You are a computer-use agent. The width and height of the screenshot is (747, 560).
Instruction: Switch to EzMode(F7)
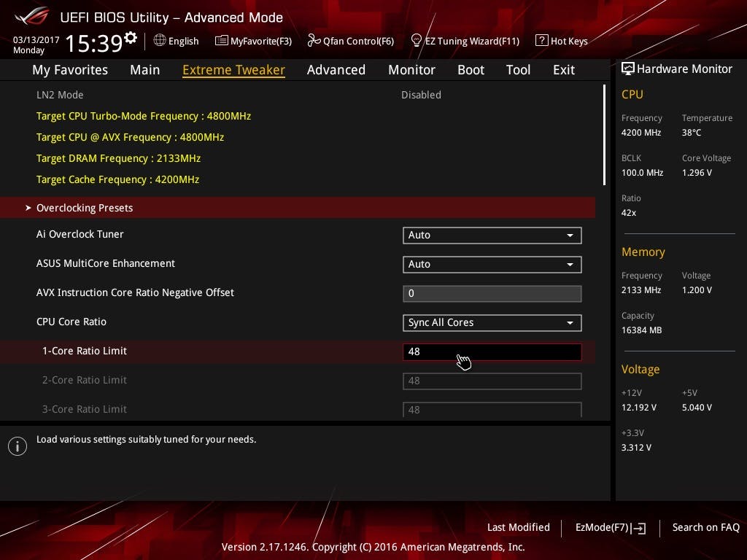click(x=610, y=527)
